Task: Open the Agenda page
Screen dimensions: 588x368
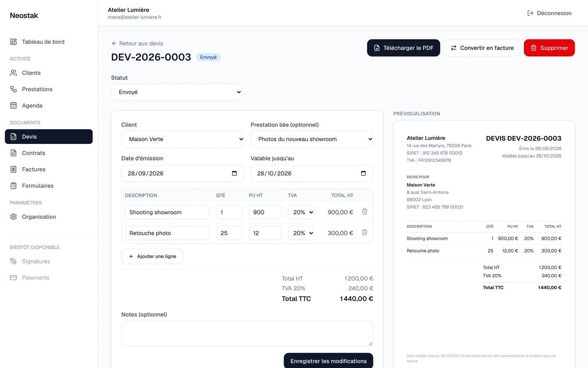Action: pyautogui.click(x=49, y=106)
